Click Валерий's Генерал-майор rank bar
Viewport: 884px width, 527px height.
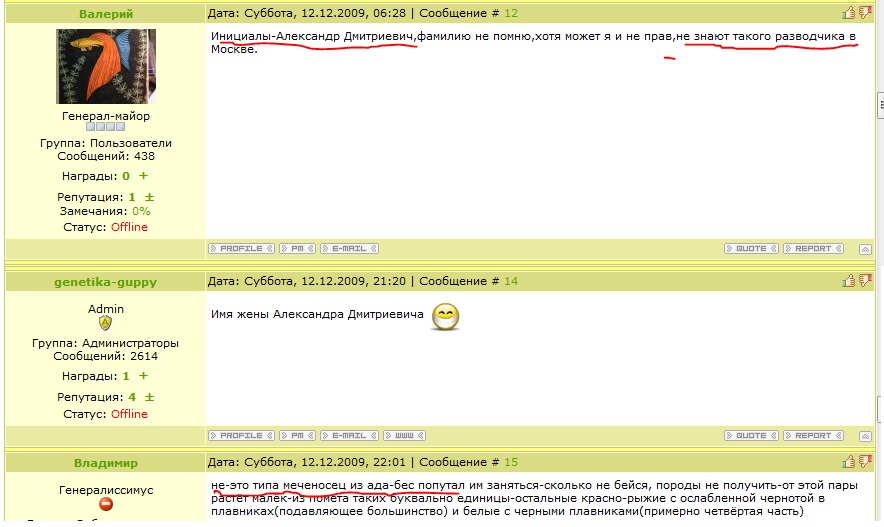[105, 127]
